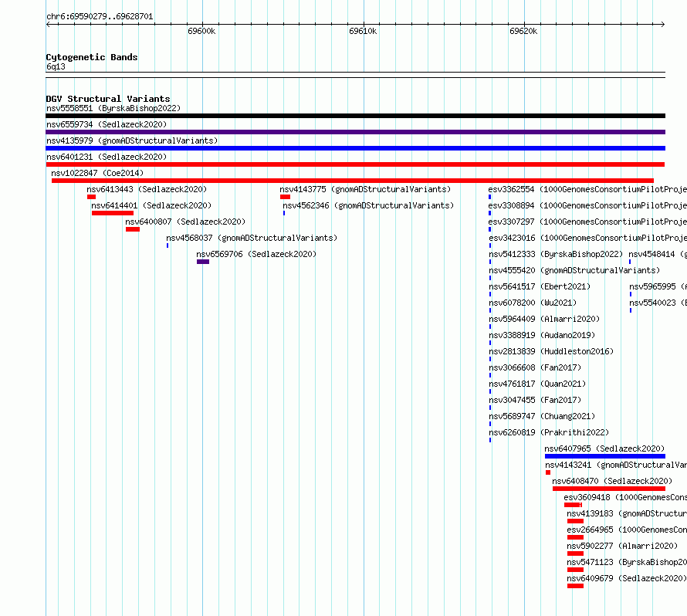The width and height of the screenshot is (687, 616).
Task: Open nsv5902277 (Almarri2020) label
Action: (622, 546)
